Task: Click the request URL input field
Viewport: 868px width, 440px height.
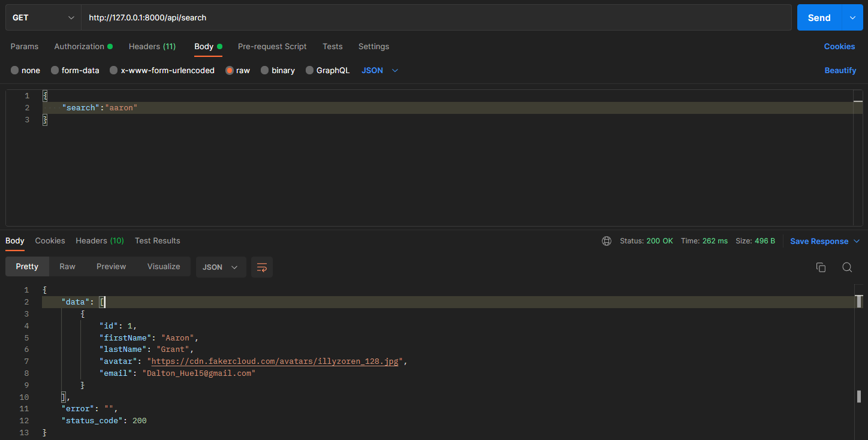Action: click(x=420, y=17)
